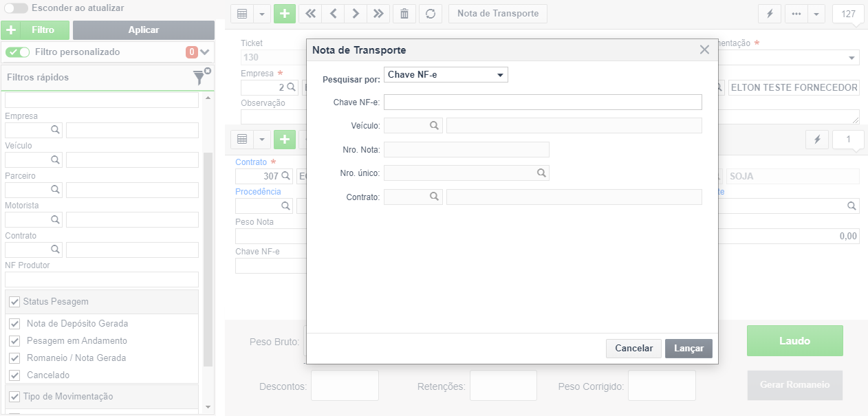Go to the last record

[378, 14]
